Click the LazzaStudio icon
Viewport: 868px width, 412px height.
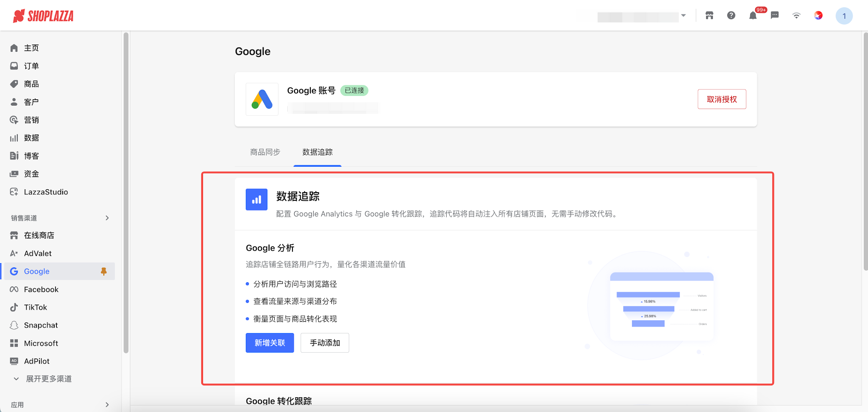14,192
